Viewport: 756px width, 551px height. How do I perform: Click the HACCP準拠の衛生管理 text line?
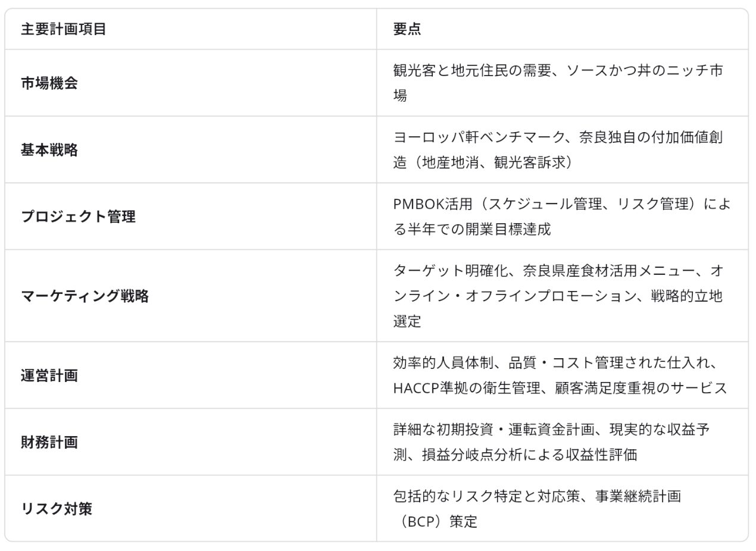(x=560, y=388)
